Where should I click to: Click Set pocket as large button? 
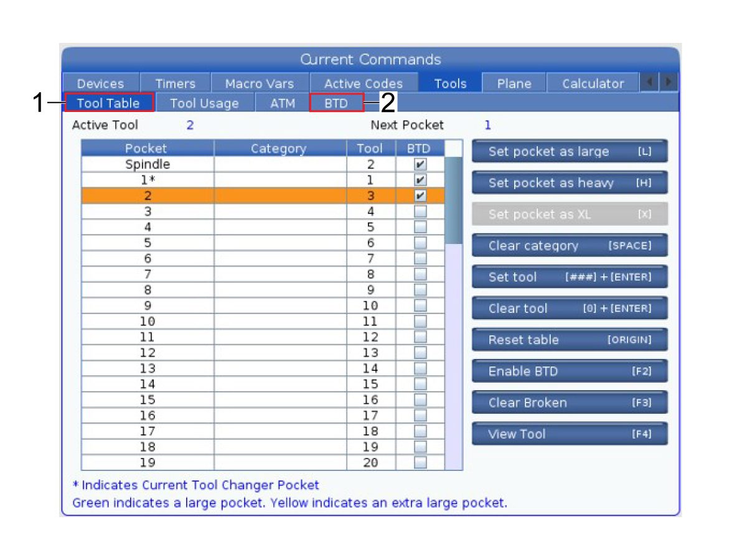(x=570, y=151)
